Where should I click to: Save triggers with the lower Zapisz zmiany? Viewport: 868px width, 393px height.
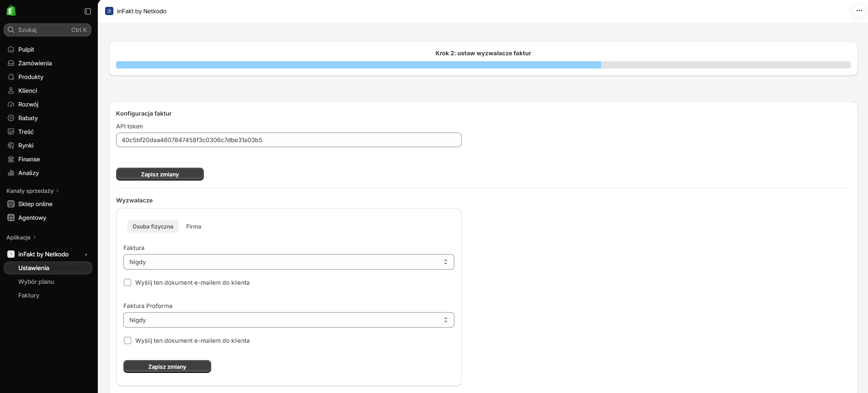pos(167,366)
